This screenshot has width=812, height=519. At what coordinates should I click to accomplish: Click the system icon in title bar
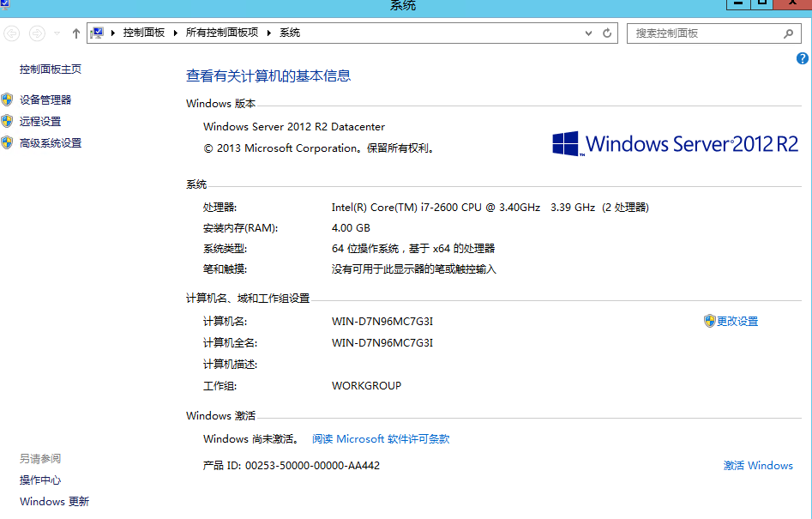(x=4, y=4)
